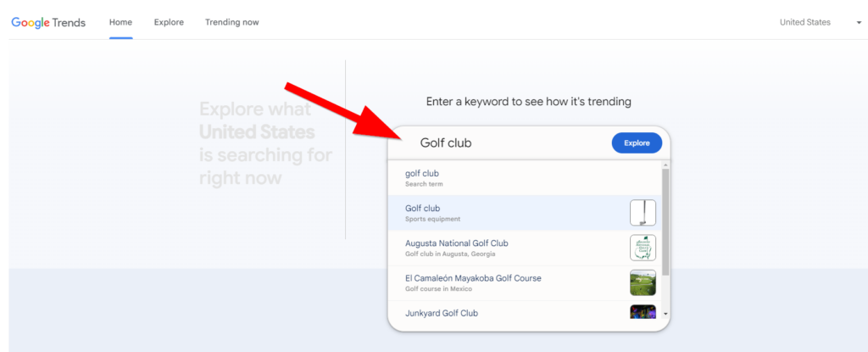Image resolution: width=868 pixels, height=352 pixels.
Task: Expand the United States country dropdown arrow
Action: [x=859, y=23]
